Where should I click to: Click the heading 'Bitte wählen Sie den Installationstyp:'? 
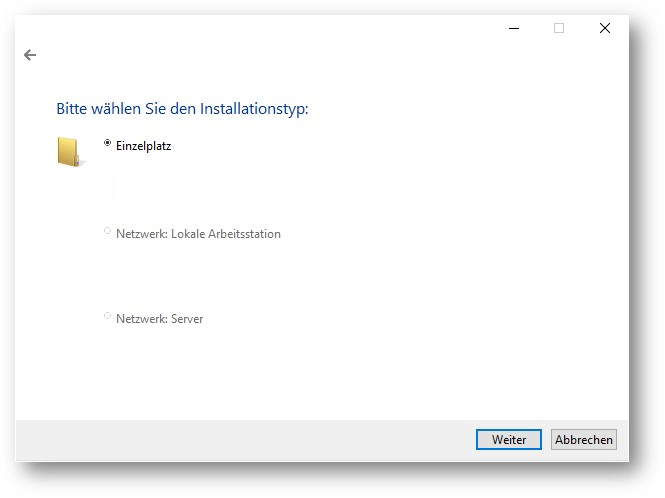coord(182,109)
